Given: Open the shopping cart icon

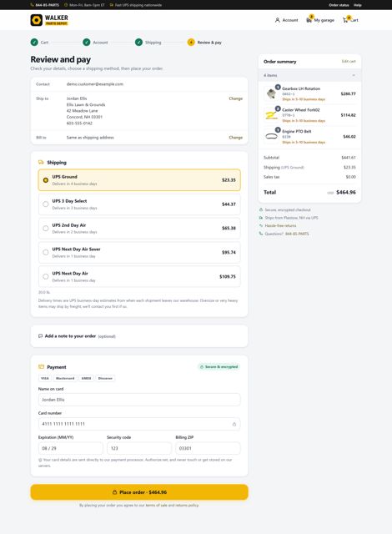Looking at the screenshot, I should pyautogui.click(x=345, y=20).
